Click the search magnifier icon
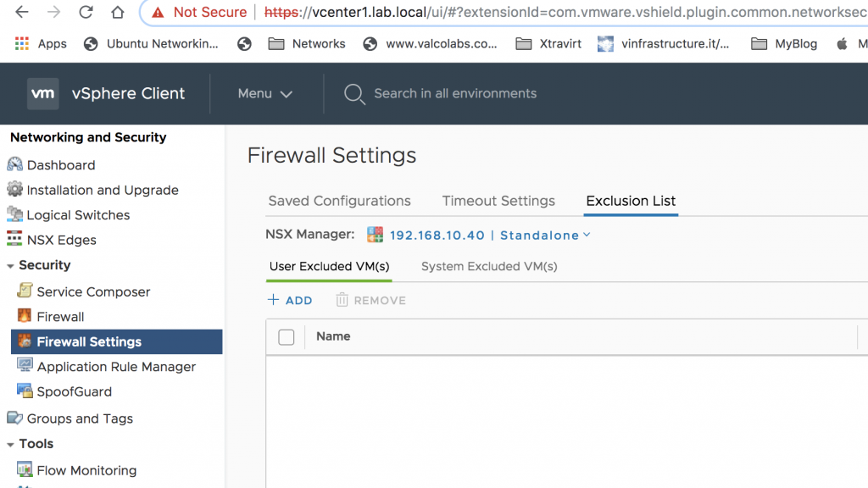 [x=354, y=94]
